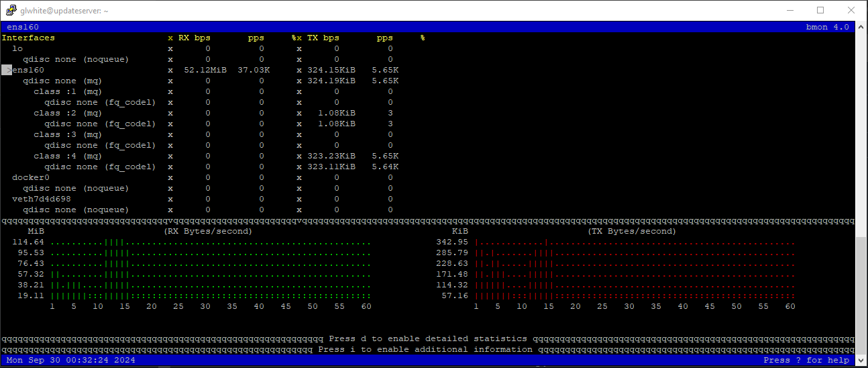Click the 285.79 TX graph scale value
Viewport: 868px width, 368px height.
(x=452, y=252)
